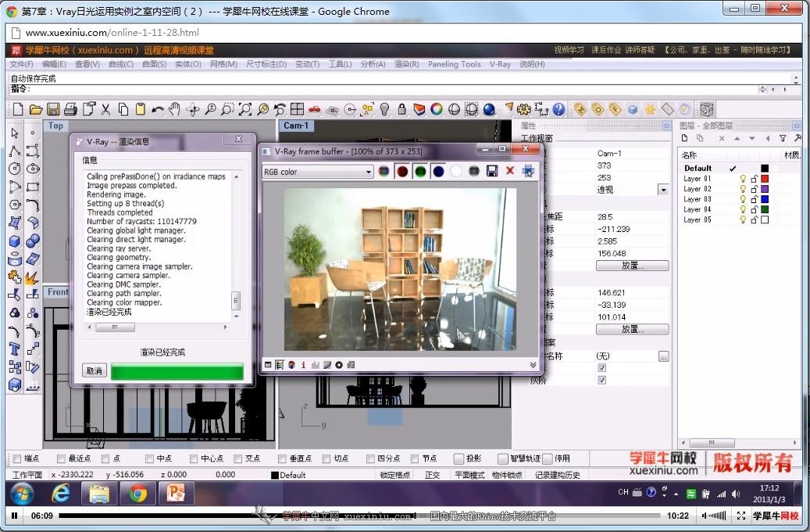Click Layer 02 purple color swatch
This screenshot has height=532, width=810.
pyautogui.click(x=765, y=189)
